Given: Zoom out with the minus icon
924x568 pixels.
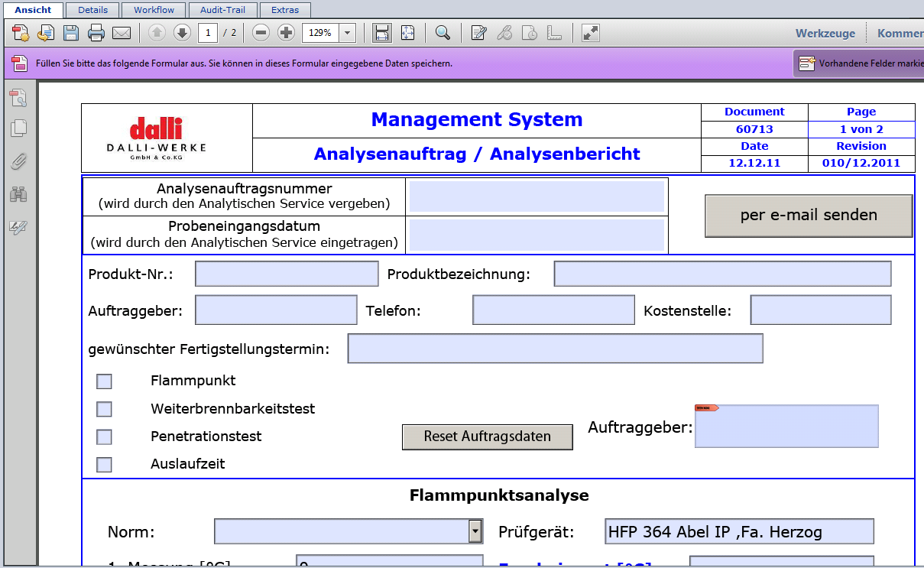Looking at the screenshot, I should coord(261,33).
